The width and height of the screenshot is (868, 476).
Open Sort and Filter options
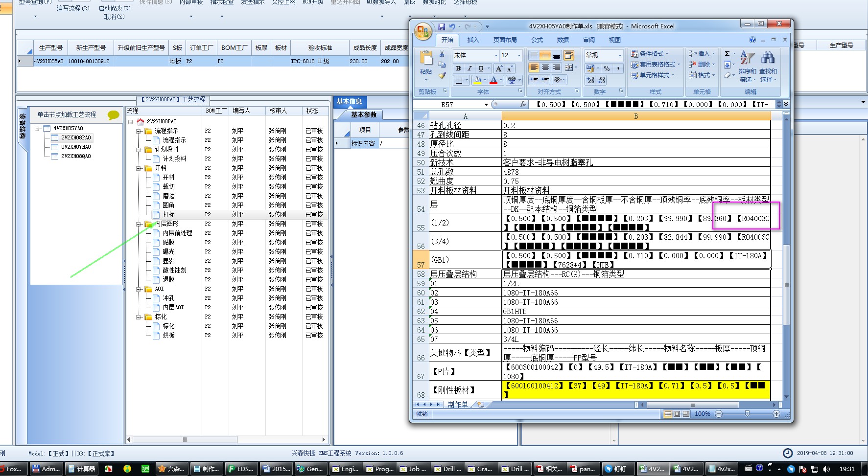click(747, 67)
